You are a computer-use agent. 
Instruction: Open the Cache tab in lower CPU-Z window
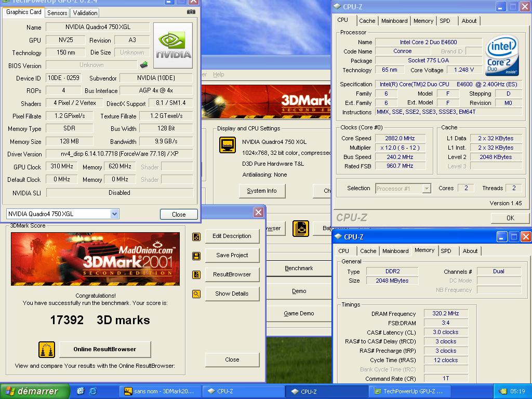tap(368, 251)
